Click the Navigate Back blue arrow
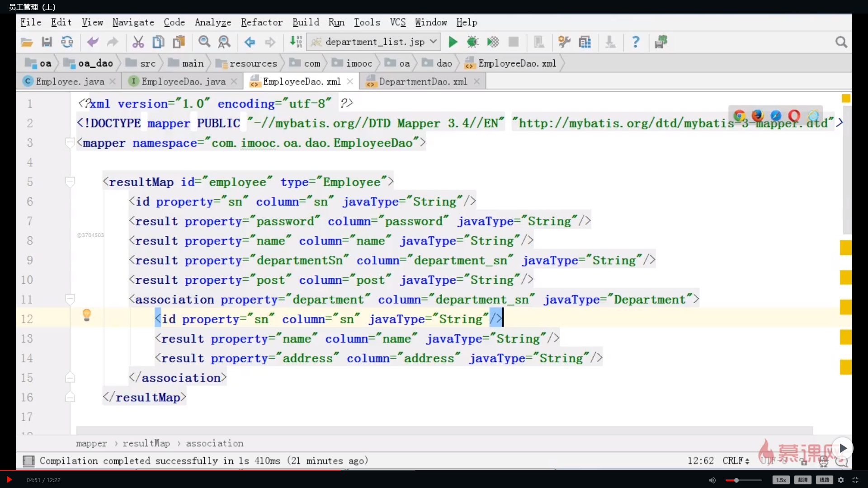The width and height of the screenshot is (868, 488). (x=250, y=42)
